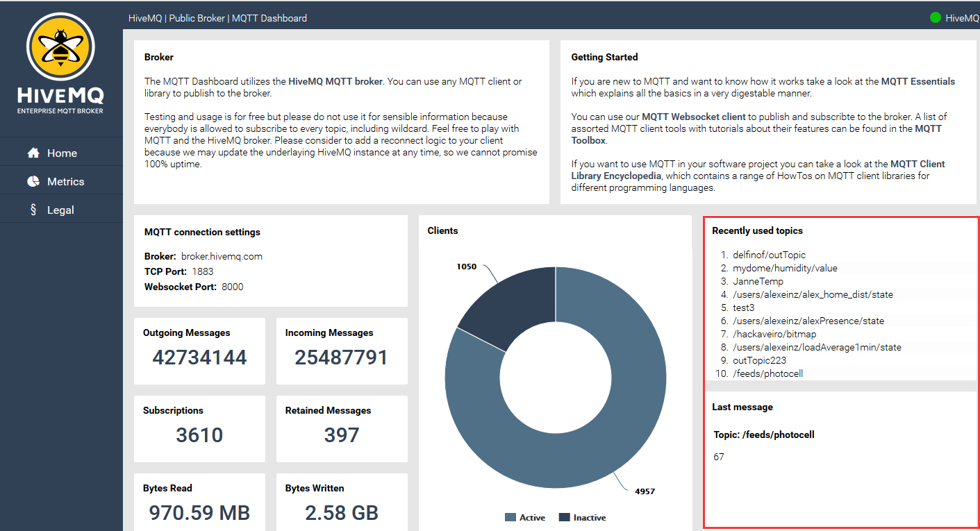
Task: Open the MQTT Essentials link
Action: (x=918, y=81)
